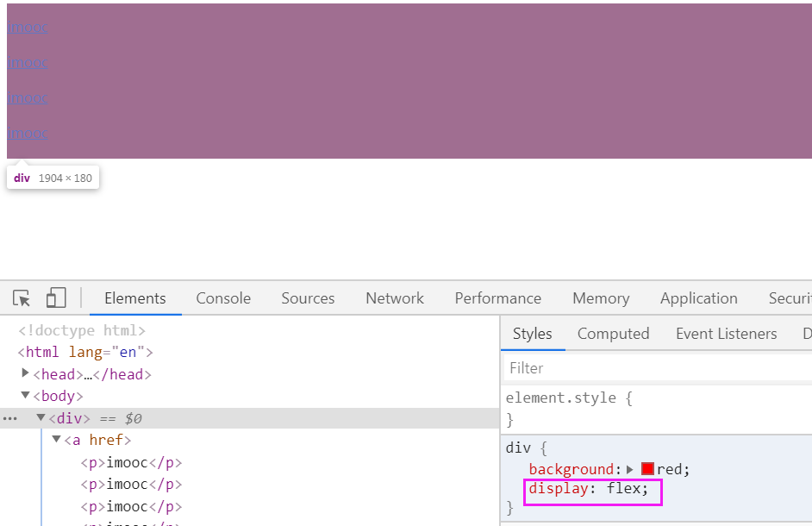This screenshot has width=812, height=526.
Task: Toggle the device toolbar icon
Action: [x=56, y=298]
